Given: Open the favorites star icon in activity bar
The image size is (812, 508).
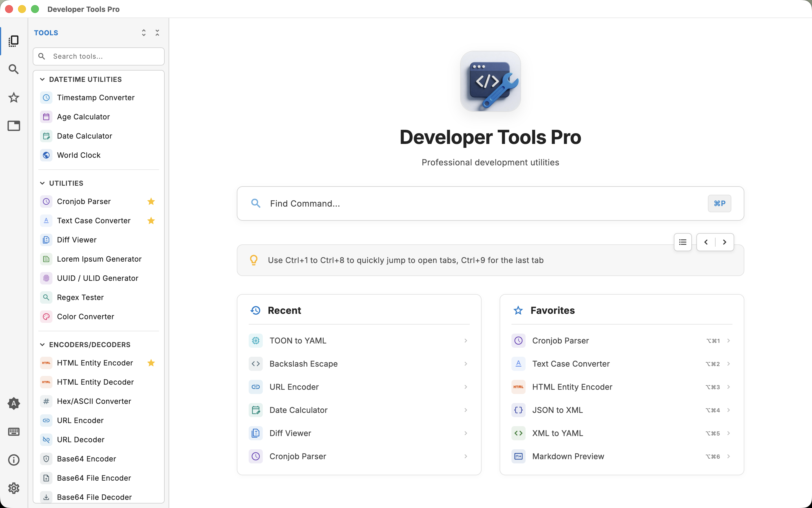Looking at the screenshot, I should 14,97.
